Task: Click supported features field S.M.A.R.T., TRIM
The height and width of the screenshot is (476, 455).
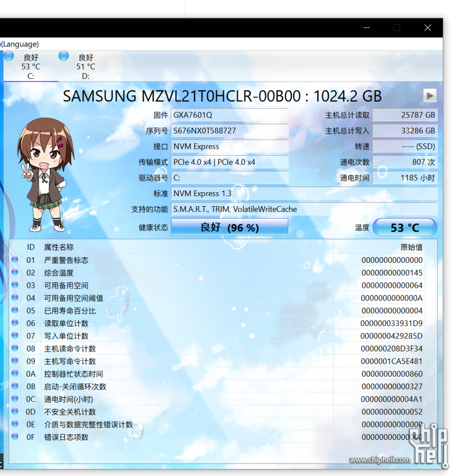Action: [304, 209]
